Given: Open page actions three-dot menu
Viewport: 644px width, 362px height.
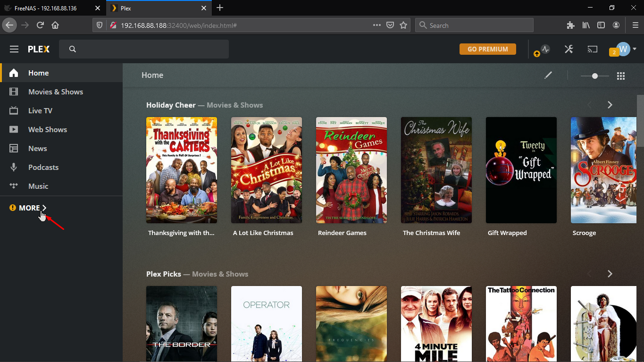Looking at the screenshot, I should 376,25.
